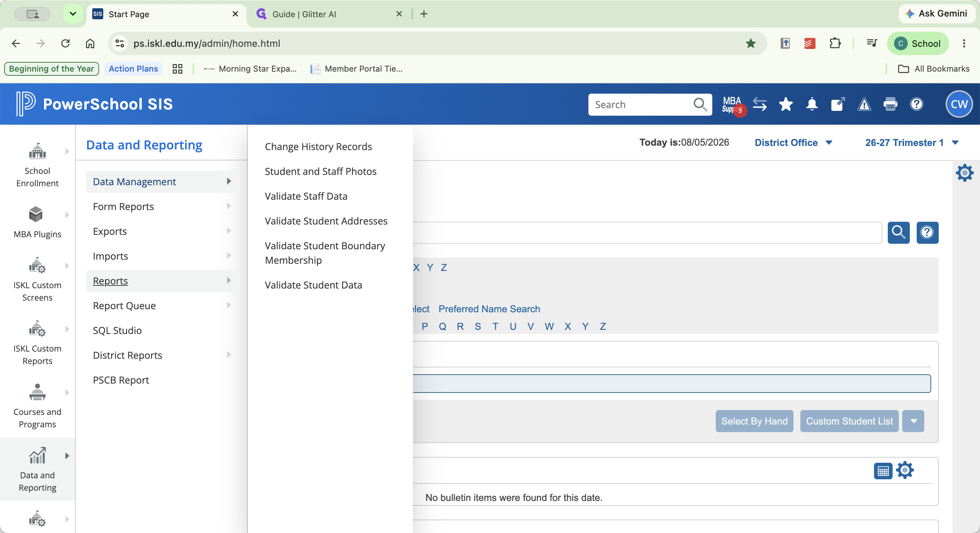The height and width of the screenshot is (533, 980).
Task: Click the browser home icon
Action: [90, 43]
